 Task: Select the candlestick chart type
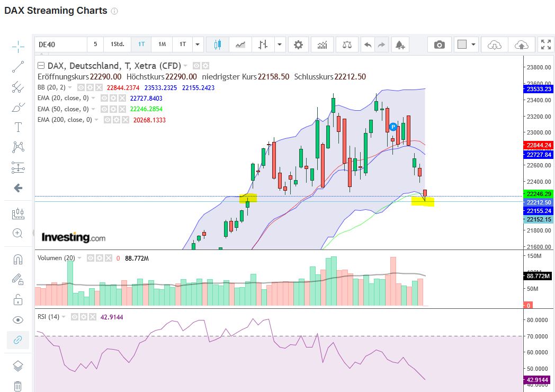click(219, 44)
